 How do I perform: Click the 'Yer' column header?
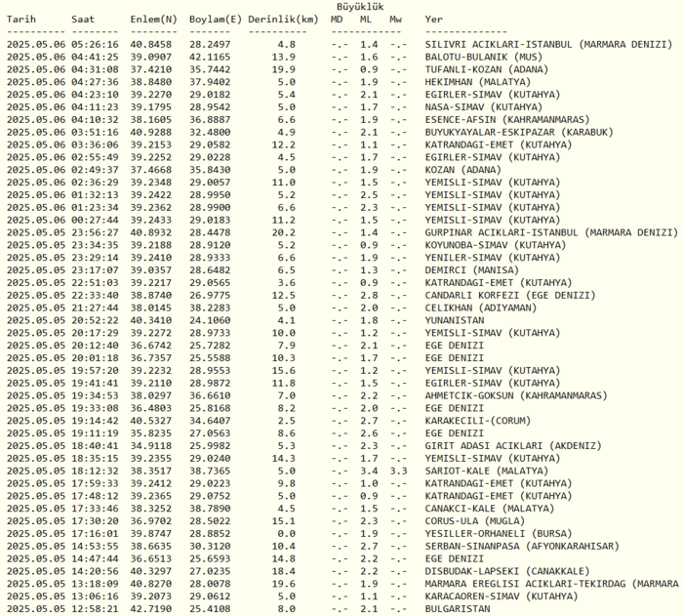(x=434, y=20)
